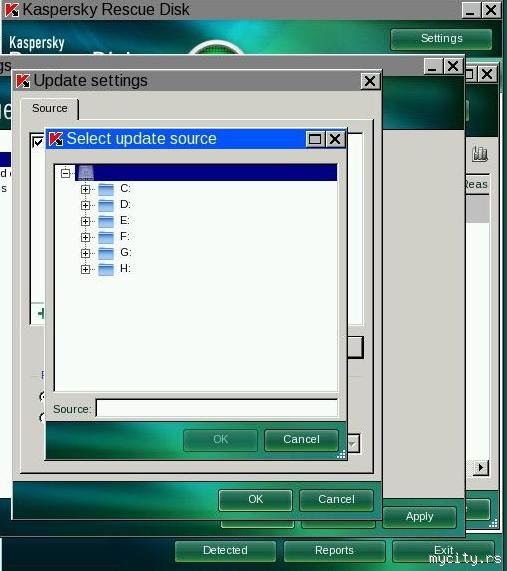The height and width of the screenshot is (571, 507).
Task: Open the Detected panel
Action: click(x=225, y=551)
